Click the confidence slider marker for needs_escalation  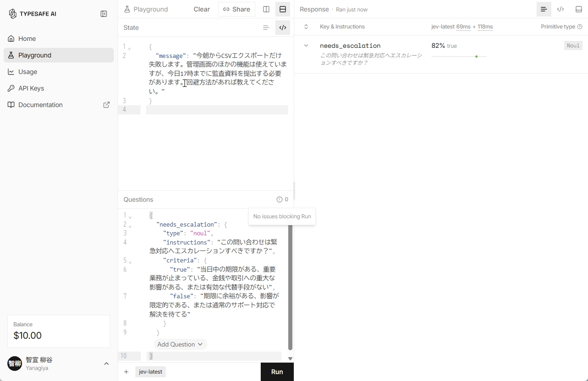tap(476, 57)
